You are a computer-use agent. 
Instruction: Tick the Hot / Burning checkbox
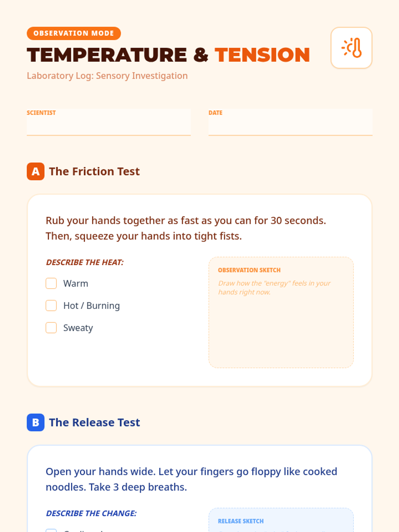pyautogui.click(x=51, y=306)
